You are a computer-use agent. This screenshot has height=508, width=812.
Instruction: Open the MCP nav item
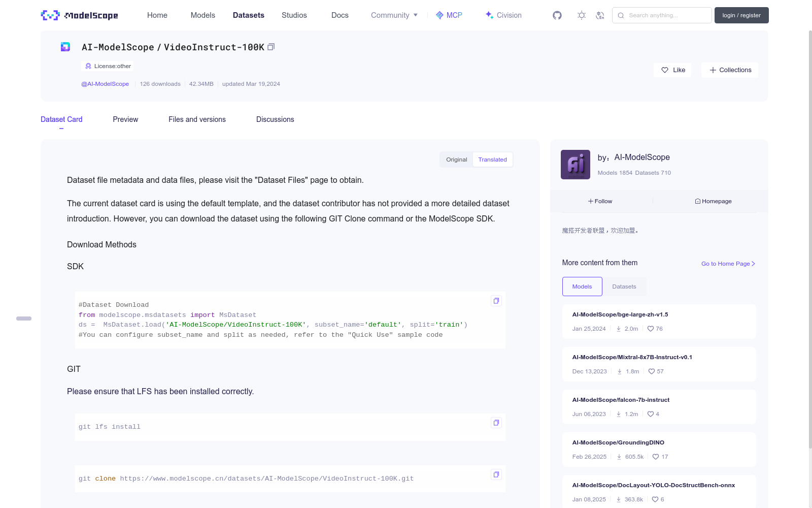coord(449,15)
